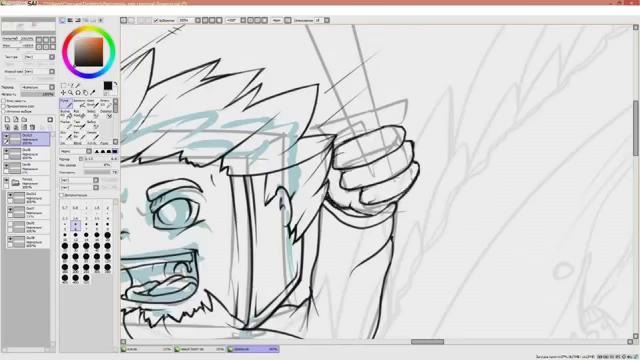Enable the preserve opacity checkbox
Viewport: 640px width, 360px height.
[4, 101]
